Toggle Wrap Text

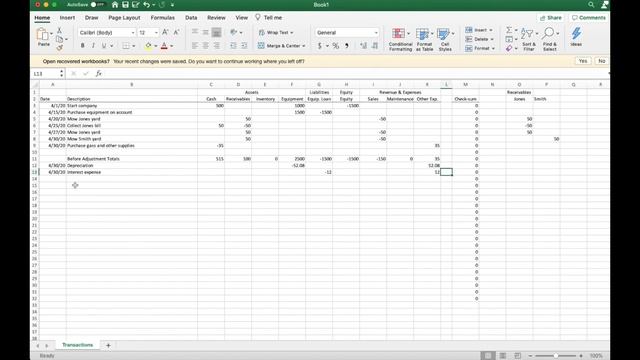pyautogui.click(x=276, y=32)
